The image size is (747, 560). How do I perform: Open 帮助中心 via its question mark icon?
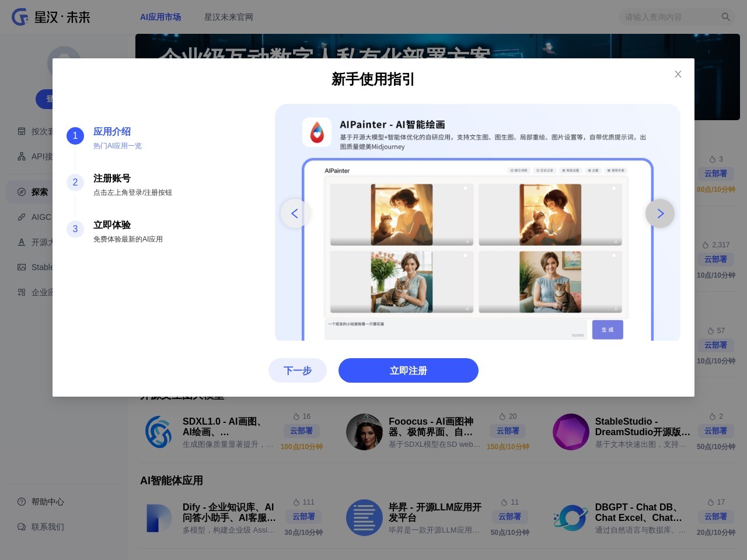coord(20,502)
